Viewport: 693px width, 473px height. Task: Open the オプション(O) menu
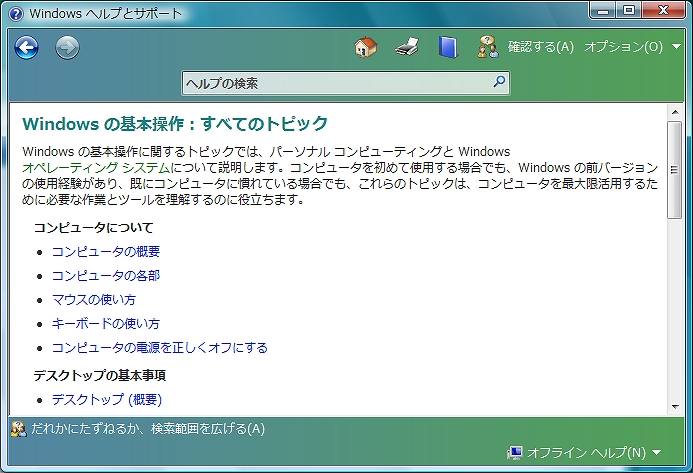click(x=623, y=47)
